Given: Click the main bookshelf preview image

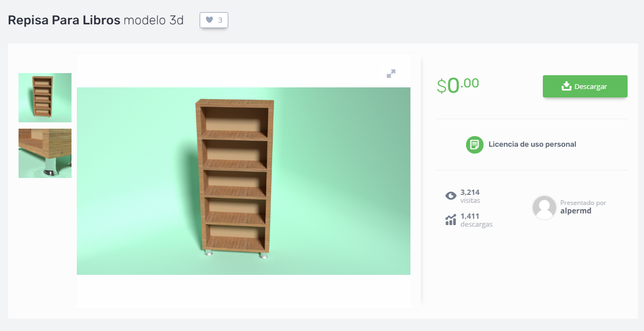Looking at the screenshot, I should click(x=244, y=181).
